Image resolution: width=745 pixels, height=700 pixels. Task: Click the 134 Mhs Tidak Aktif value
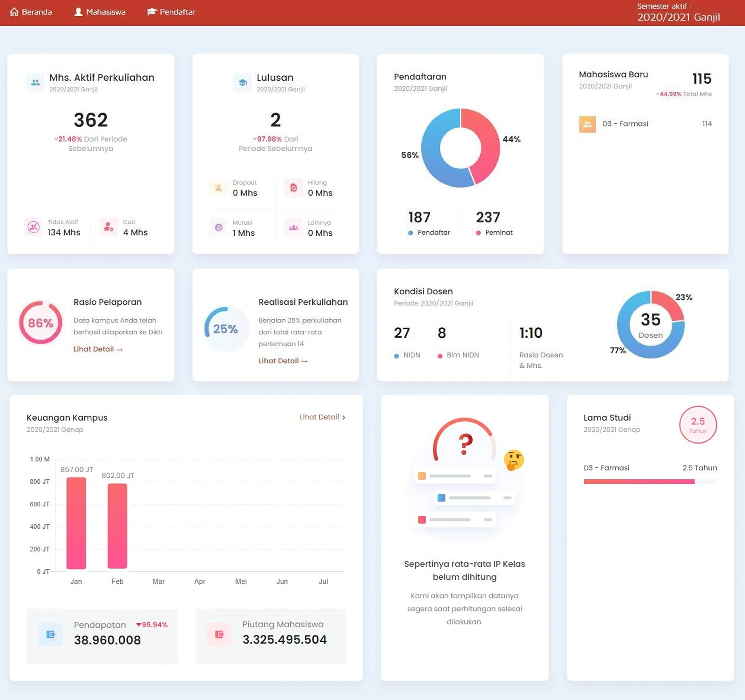pos(64,232)
